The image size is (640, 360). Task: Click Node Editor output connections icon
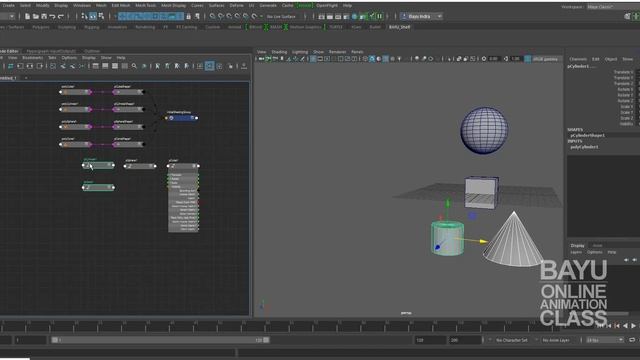click(x=40, y=66)
